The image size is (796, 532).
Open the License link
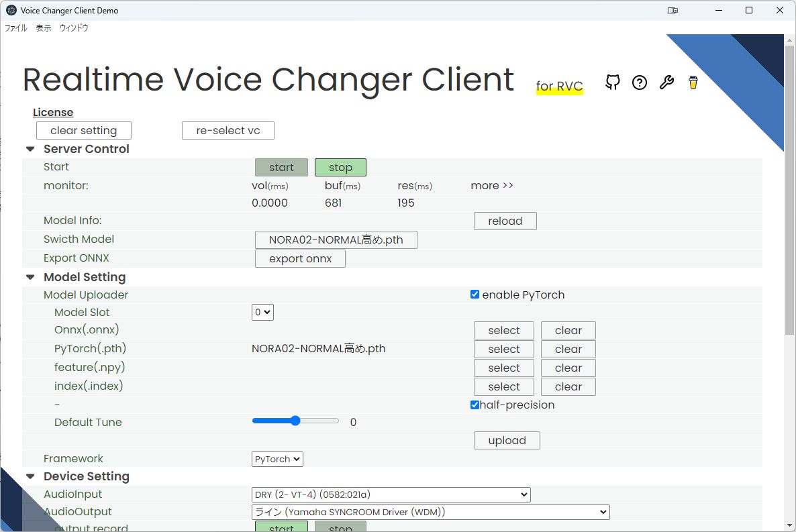[x=53, y=112]
